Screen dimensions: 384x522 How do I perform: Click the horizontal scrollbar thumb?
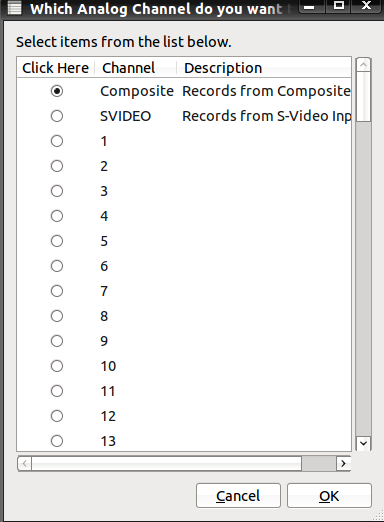(167, 463)
